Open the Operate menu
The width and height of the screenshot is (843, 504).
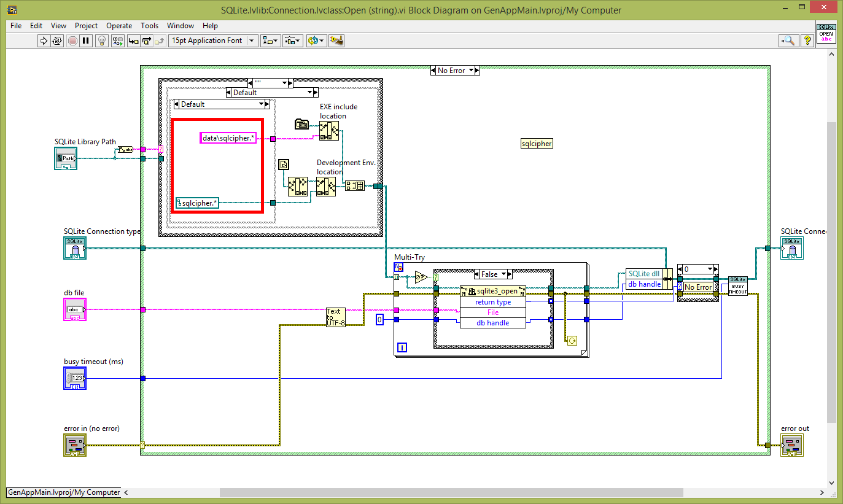(119, 26)
